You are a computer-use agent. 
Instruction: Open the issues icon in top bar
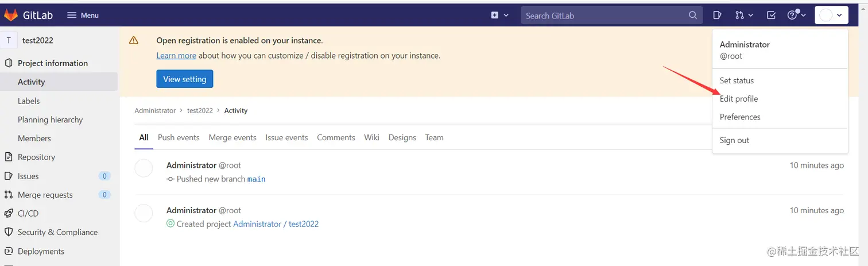click(x=717, y=16)
